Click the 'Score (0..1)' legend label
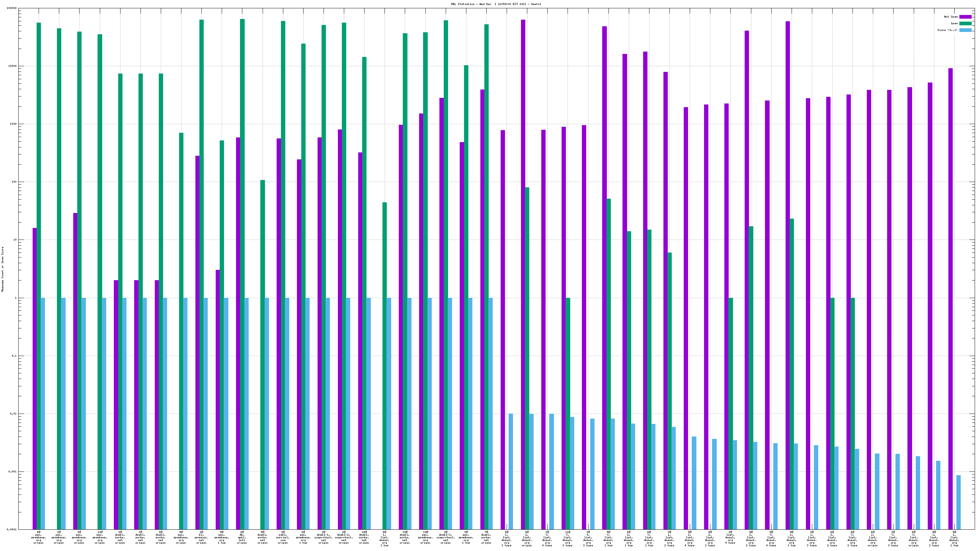 coord(947,30)
